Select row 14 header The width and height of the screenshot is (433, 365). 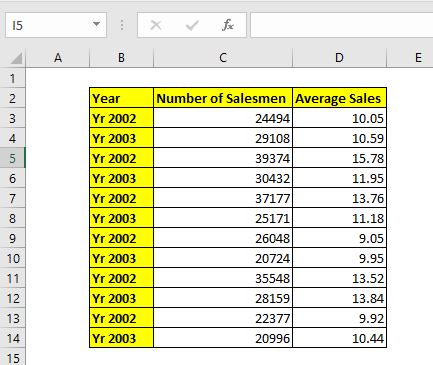point(13,338)
